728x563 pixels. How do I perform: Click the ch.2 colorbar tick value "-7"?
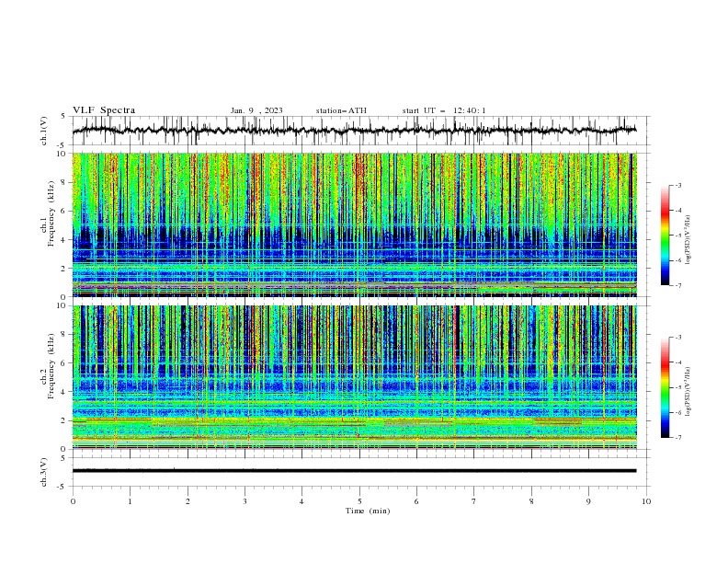coord(677,437)
